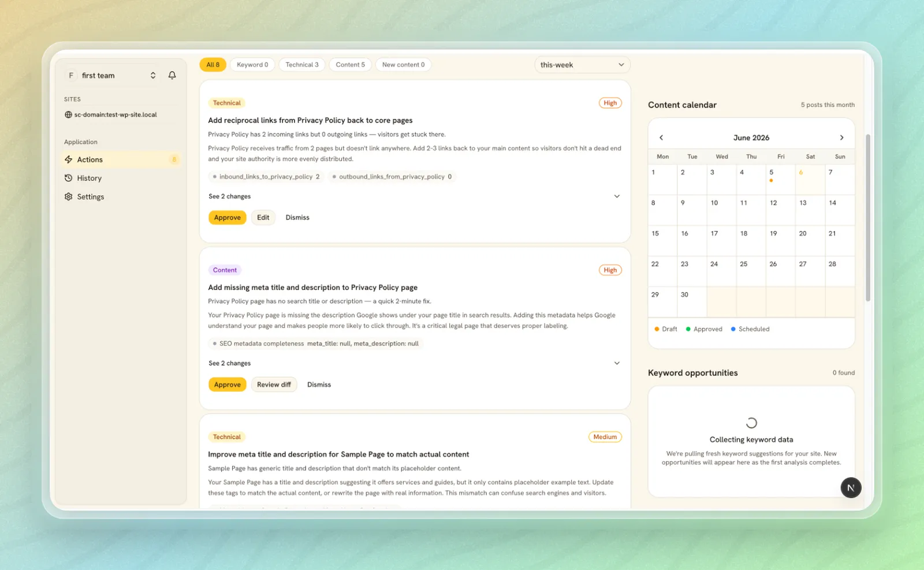The image size is (924, 570).
Task: Dismiss the reciprocal links action
Action: pos(297,218)
